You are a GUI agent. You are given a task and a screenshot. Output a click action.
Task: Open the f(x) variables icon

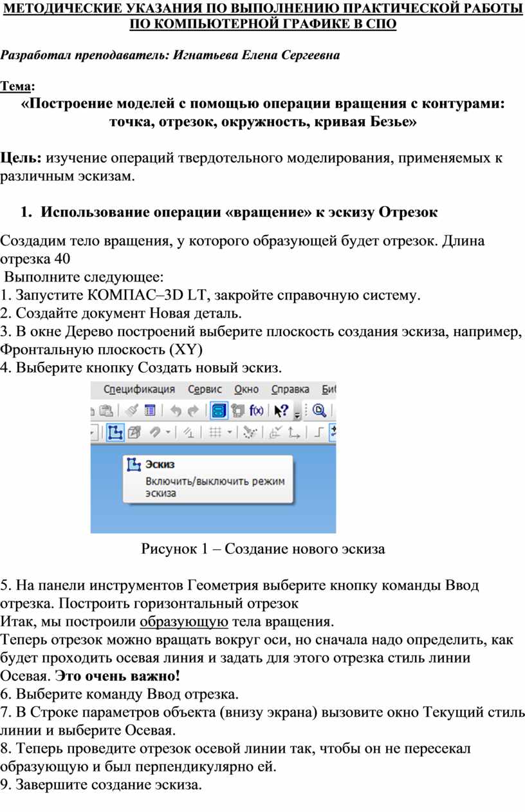(257, 411)
